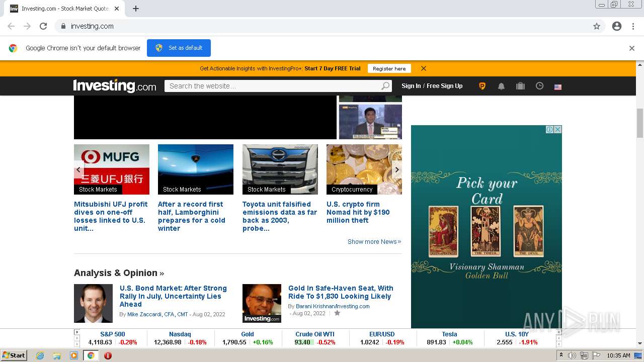Viewport: 644px width, 362px height.
Task: Select the Investing.com browser tab
Action: [x=65, y=9]
